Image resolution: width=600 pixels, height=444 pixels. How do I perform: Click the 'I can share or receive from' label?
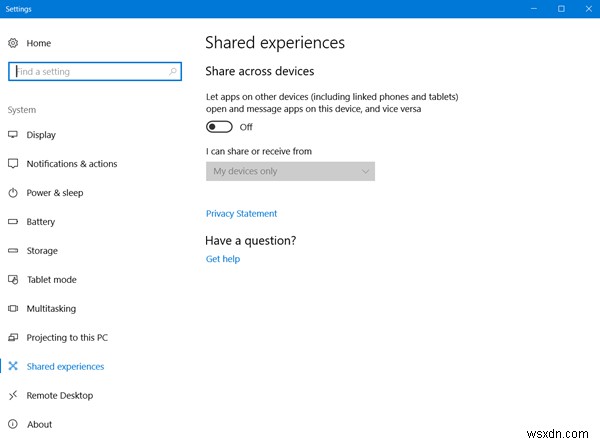[x=259, y=151]
